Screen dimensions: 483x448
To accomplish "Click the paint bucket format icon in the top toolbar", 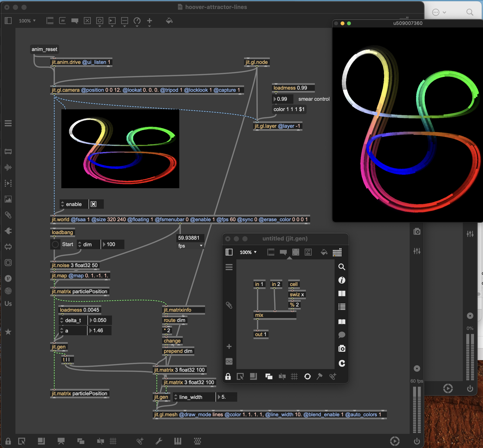I will coord(169,21).
